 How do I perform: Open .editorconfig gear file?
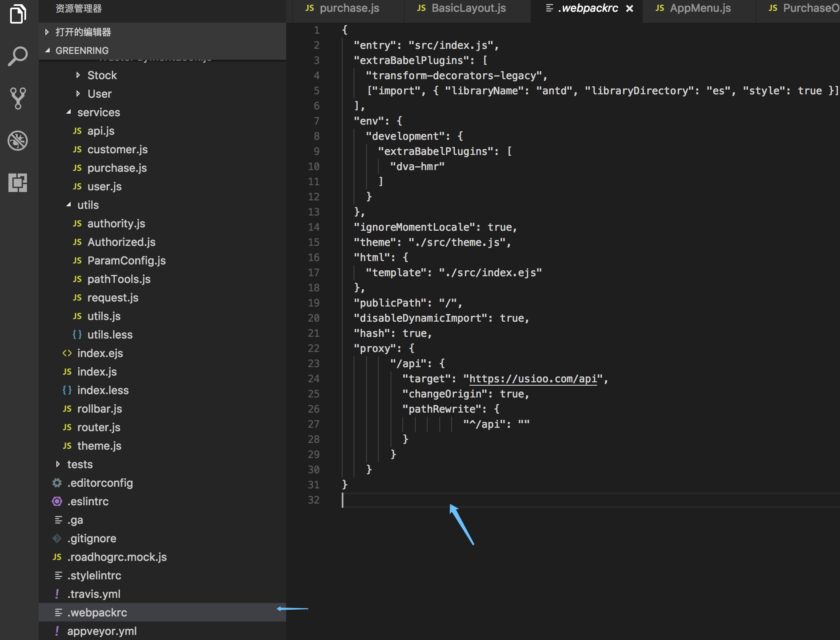[100, 483]
